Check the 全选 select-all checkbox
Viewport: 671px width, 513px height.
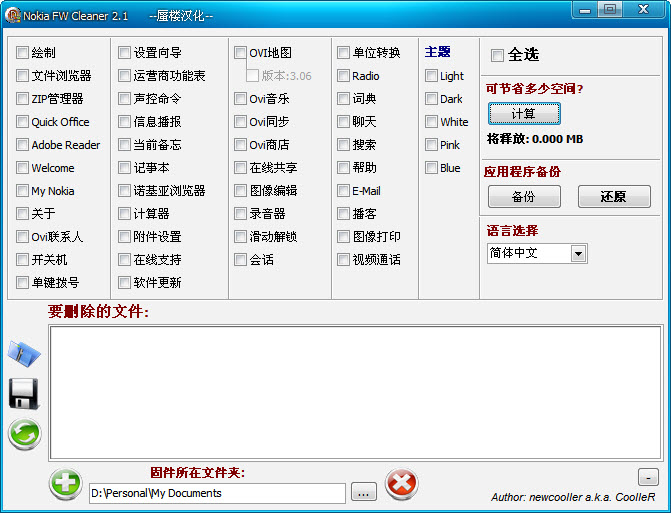point(497,54)
